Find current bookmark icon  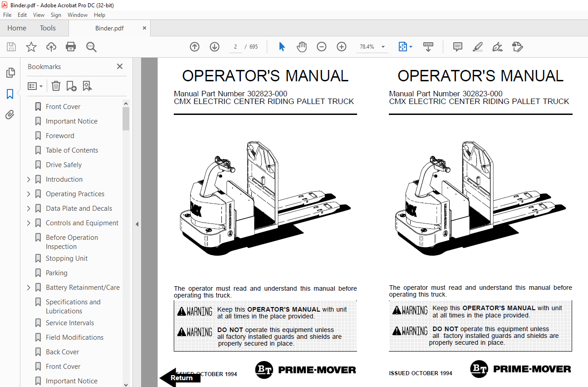(x=87, y=86)
